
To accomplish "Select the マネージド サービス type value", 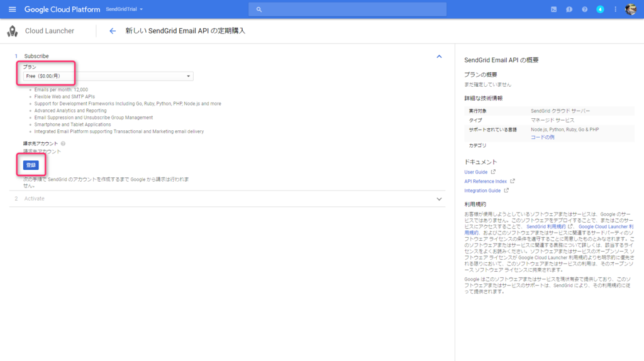I will [x=552, y=120].
